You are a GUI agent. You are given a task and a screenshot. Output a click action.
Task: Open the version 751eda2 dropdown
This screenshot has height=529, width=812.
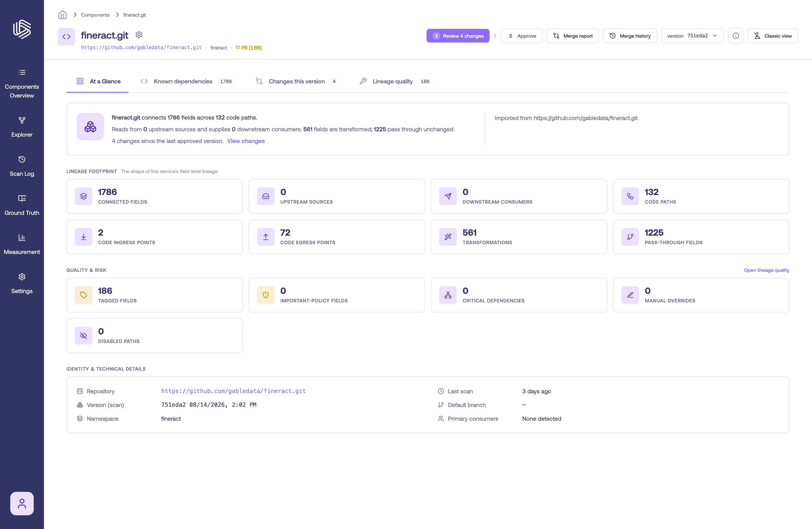pyautogui.click(x=692, y=36)
